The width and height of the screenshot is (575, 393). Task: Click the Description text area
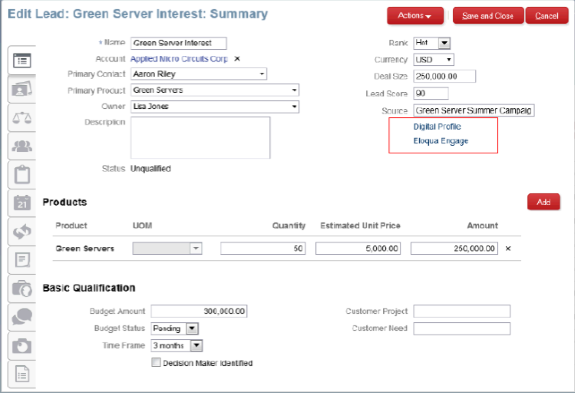[201, 137]
